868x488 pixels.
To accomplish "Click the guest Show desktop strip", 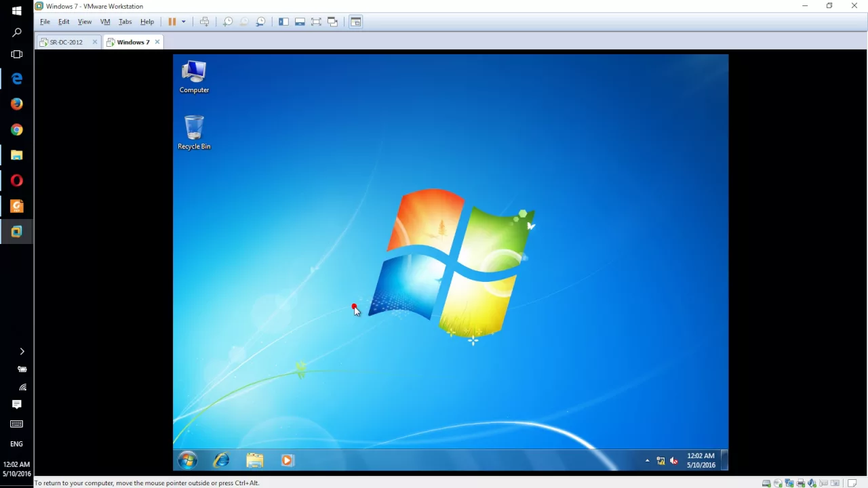I will pyautogui.click(x=725, y=460).
